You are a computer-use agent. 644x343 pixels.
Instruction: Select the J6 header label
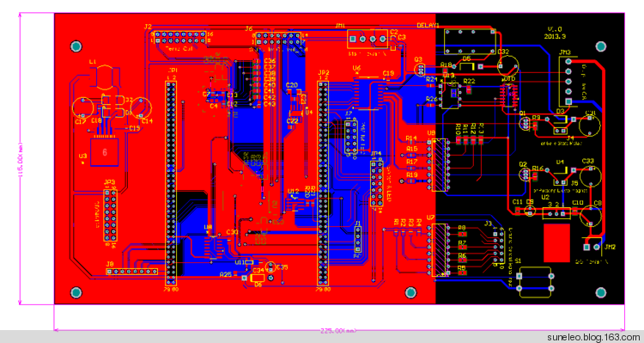[x=249, y=28]
